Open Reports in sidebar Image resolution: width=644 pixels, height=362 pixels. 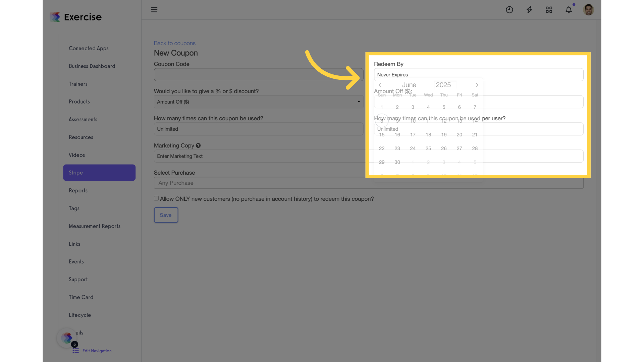tap(78, 190)
